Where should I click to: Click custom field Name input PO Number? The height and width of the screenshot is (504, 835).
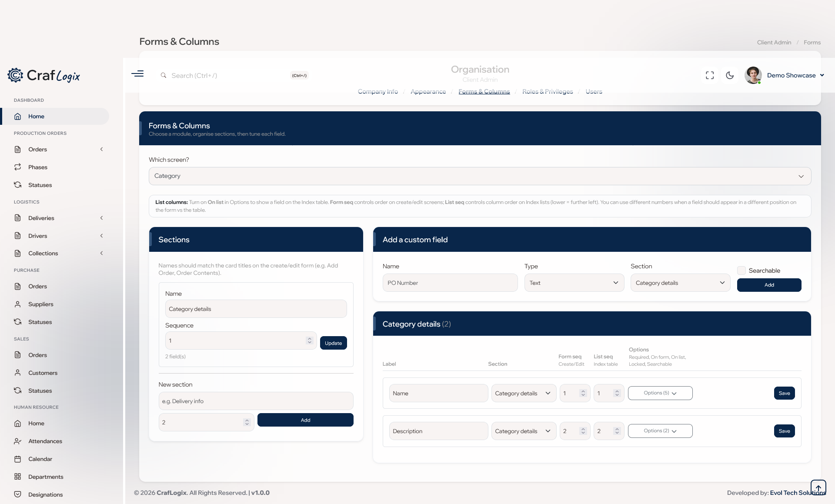point(450,283)
